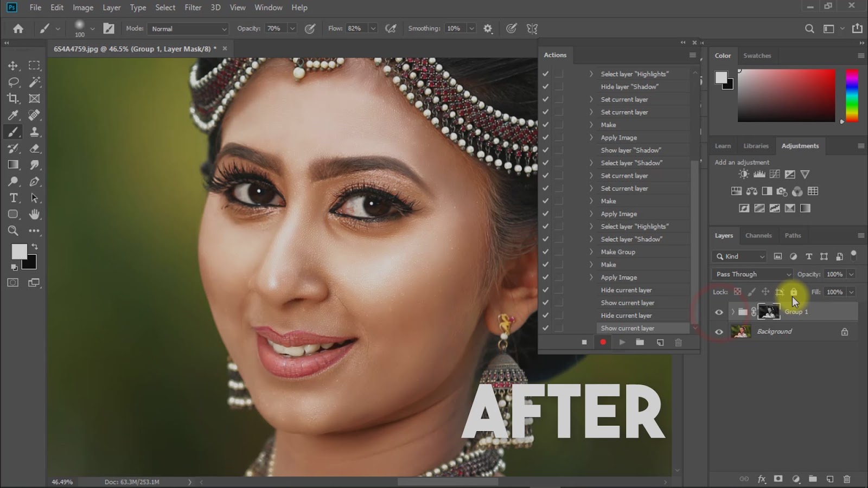Select the Move tool
The height and width of the screenshot is (488, 868).
[x=13, y=66]
